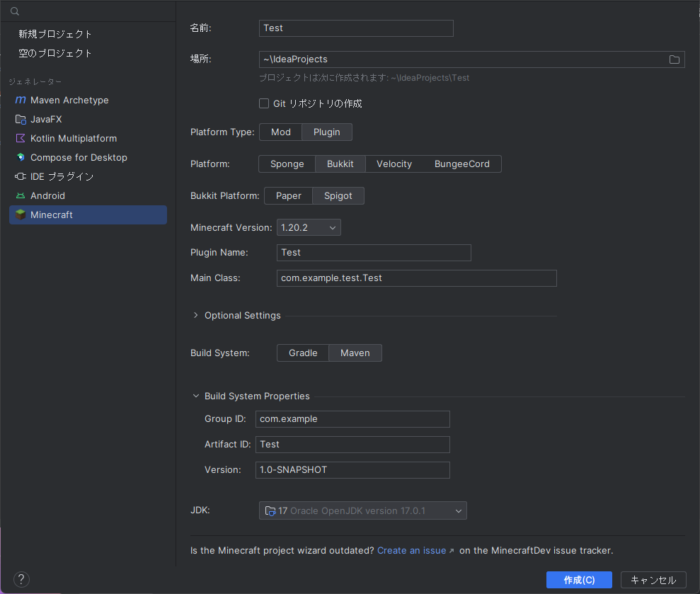Click the 名前 name input field
This screenshot has width=700, height=594.
point(356,28)
